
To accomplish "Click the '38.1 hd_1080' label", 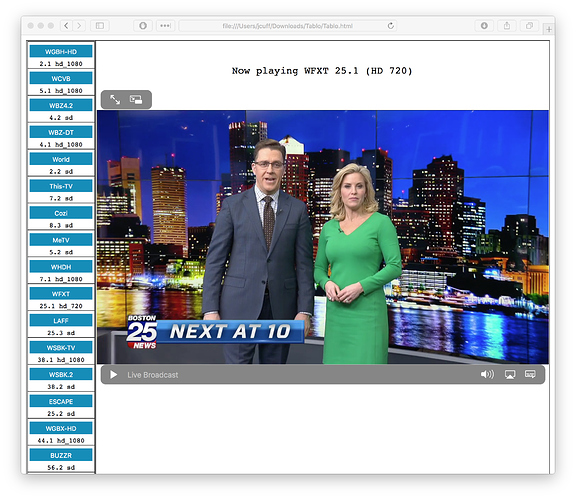I will (x=61, y=360).
